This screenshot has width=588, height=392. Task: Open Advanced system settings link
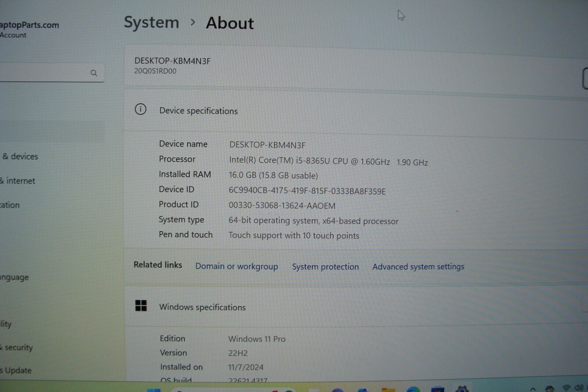(418, 267)
